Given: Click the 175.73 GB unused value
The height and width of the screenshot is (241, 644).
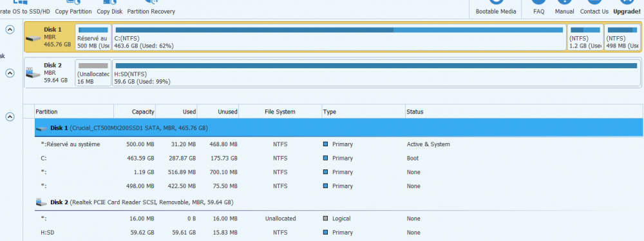Looking at the screenshot, I should pos(223,159).
